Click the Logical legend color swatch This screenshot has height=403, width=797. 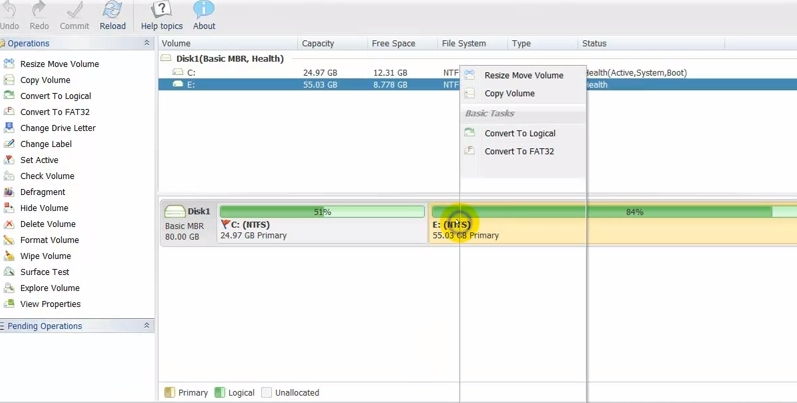220,392
